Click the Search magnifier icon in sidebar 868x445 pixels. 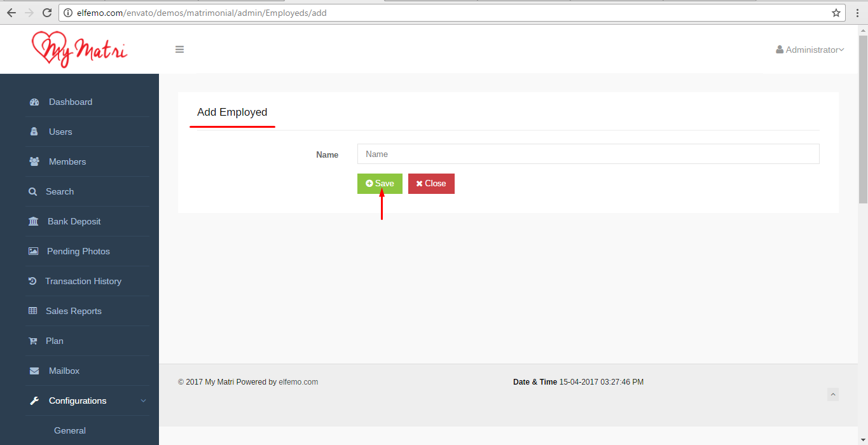[32, 191]
